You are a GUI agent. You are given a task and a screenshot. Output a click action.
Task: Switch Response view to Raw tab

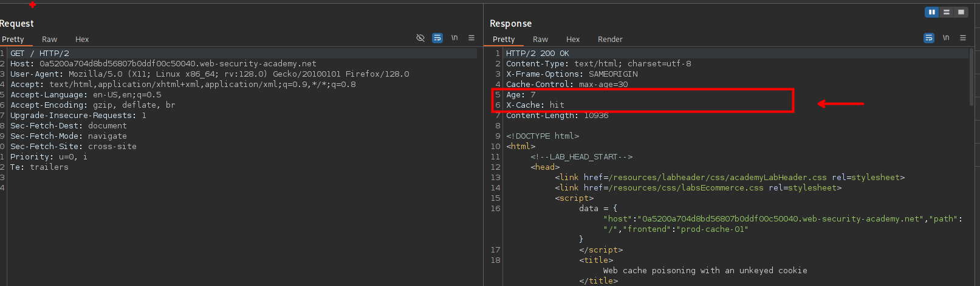click(540, 39)
